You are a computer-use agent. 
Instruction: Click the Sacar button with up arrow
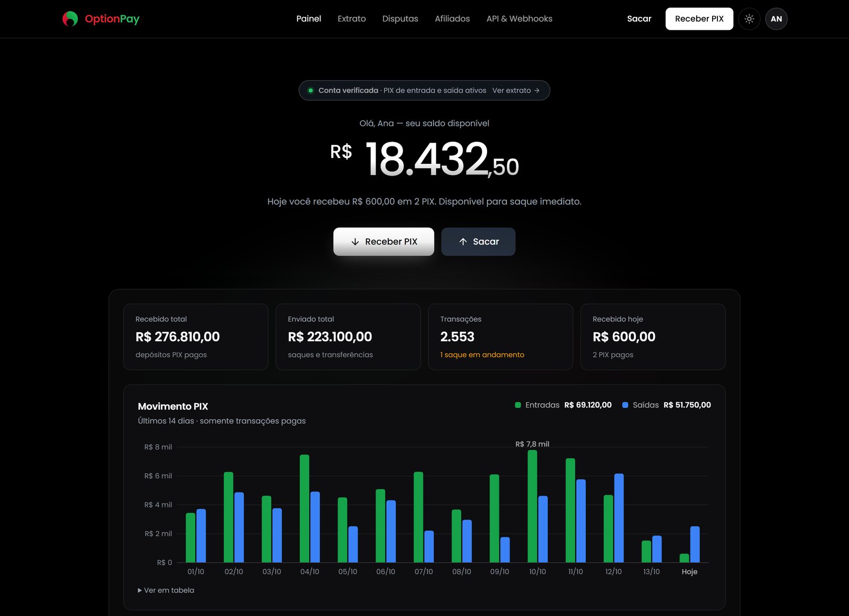pyautogui.click(x=478, y=242)
